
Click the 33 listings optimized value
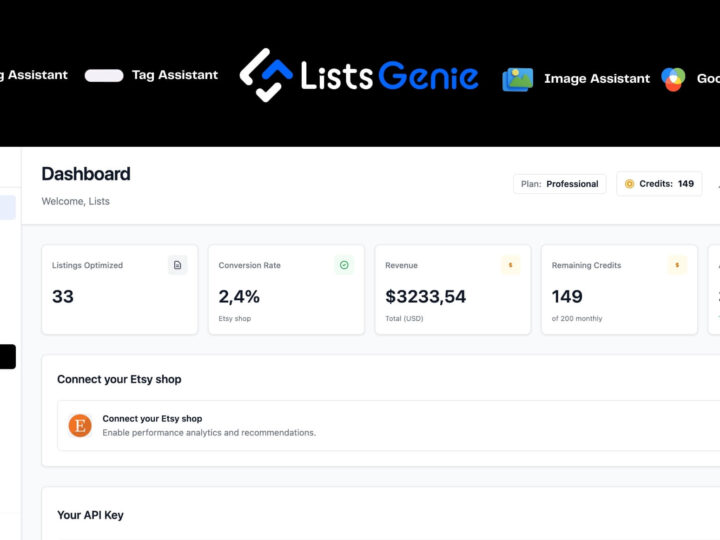(63, 297)
